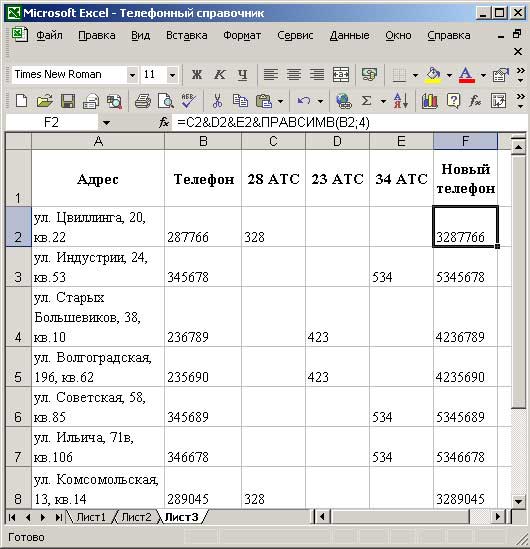
Task: Toggle italic formatting (К button)
Action: (x=219, y=74)
